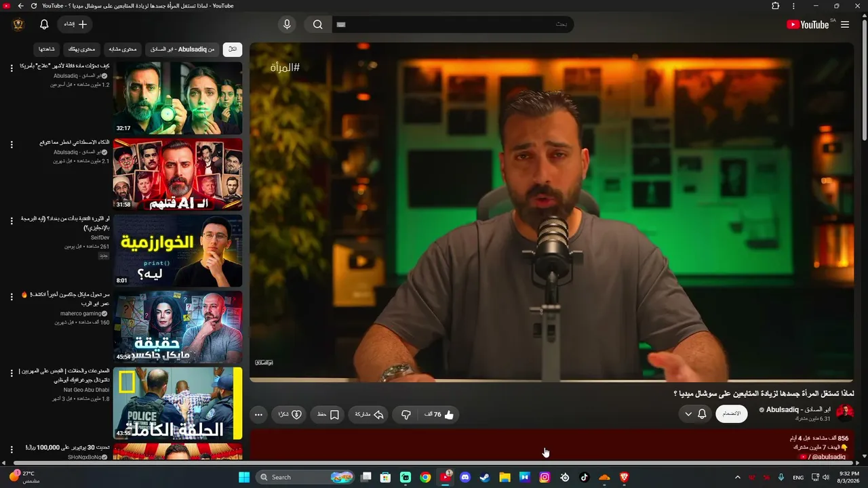
Task: Open TikTok from the taskbar
Action: coord(584,477)
